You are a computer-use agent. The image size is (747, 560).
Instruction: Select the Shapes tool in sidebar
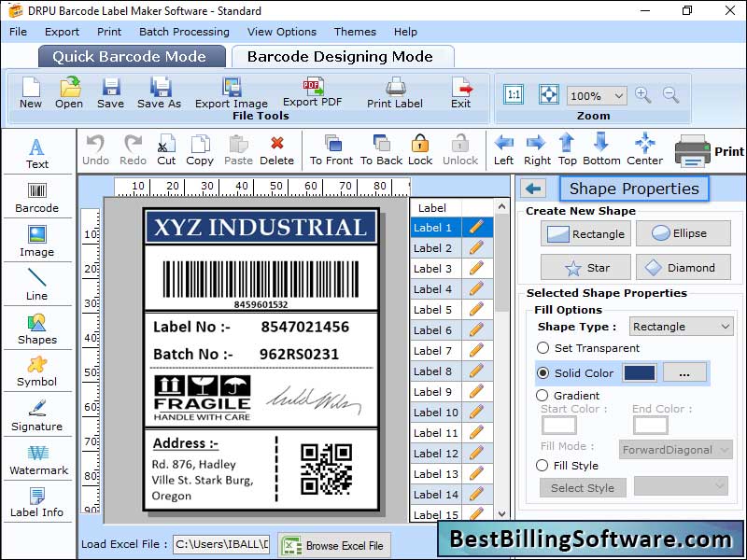click(x=37, y=329)
